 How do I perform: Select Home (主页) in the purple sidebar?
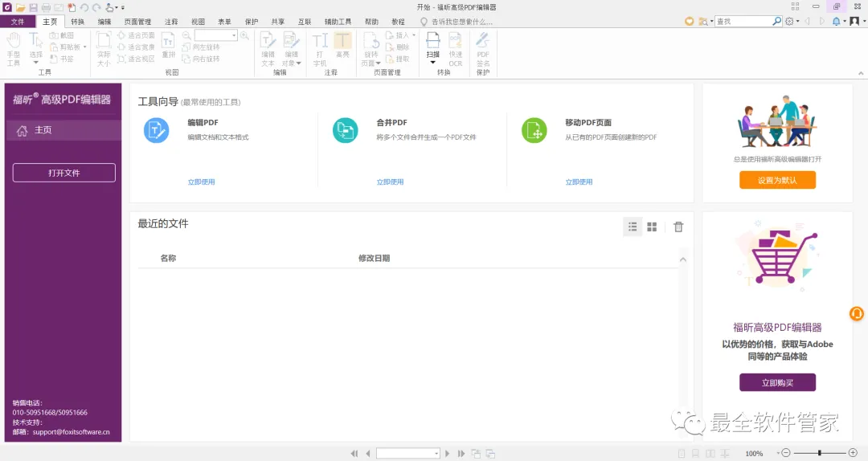pyautogui.click(x=63, y=130)
